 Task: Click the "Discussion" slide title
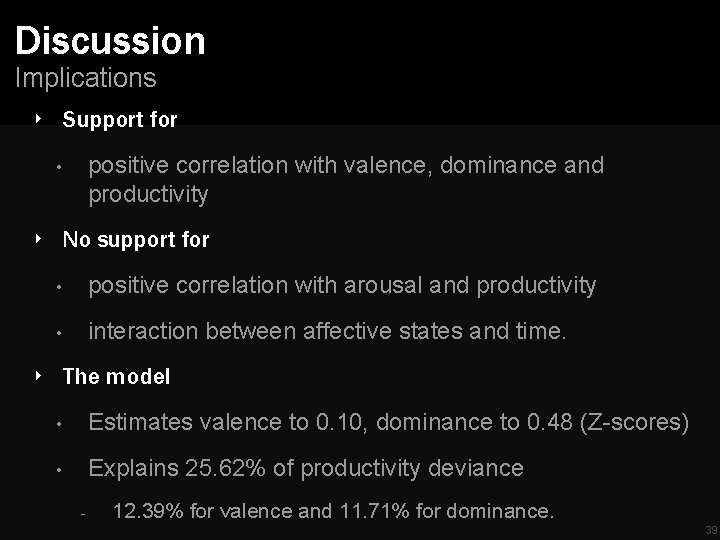[110, 41]
